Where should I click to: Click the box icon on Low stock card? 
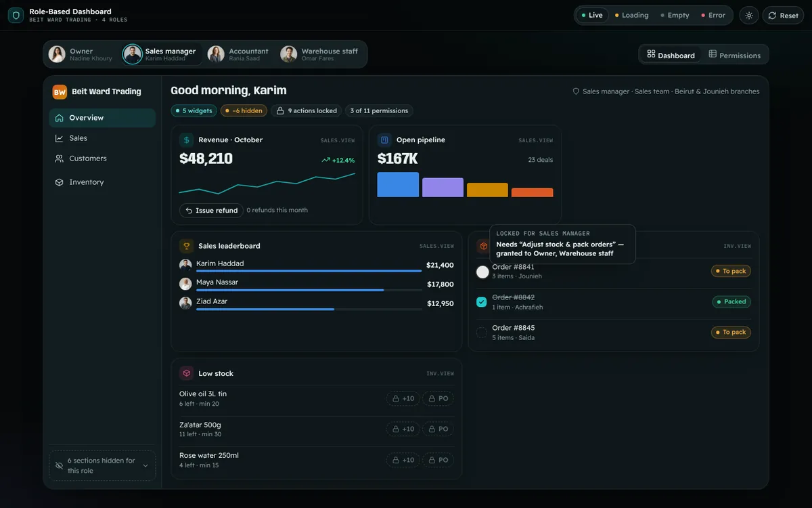186,373
